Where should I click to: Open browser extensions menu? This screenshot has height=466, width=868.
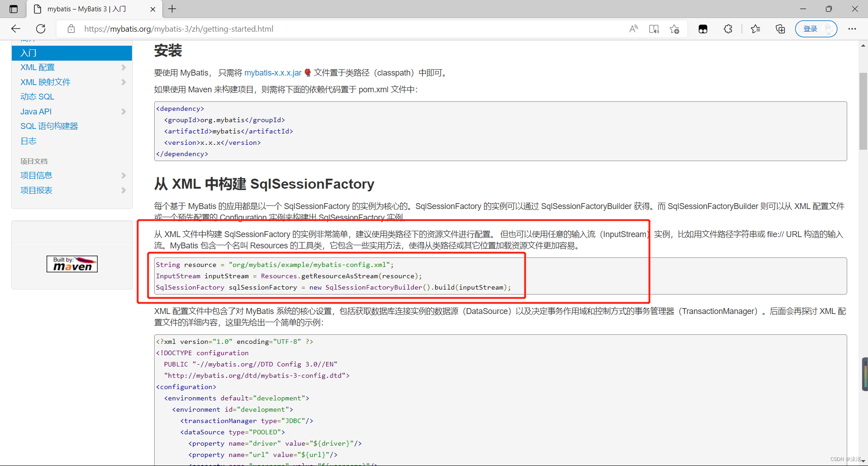[728, 29]
